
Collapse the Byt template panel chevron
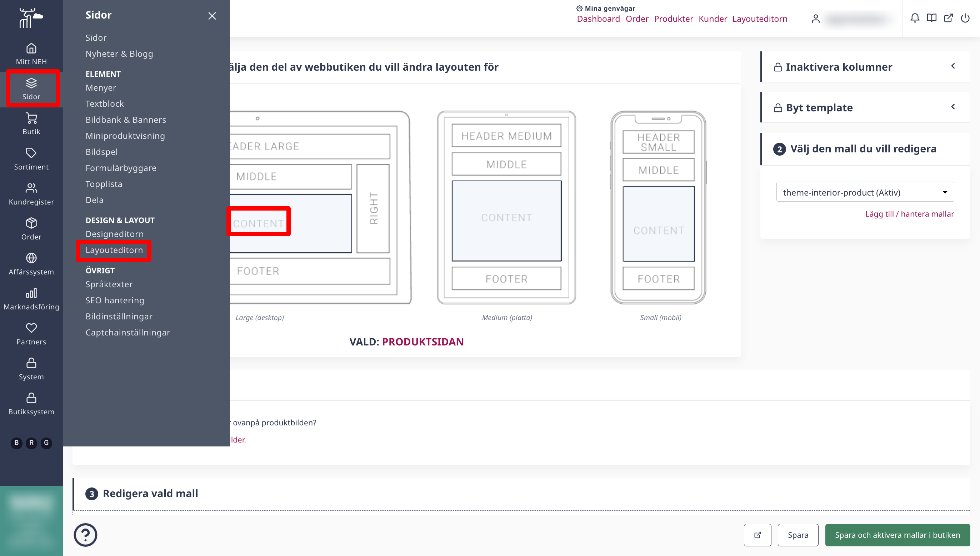tap(953, 107)
